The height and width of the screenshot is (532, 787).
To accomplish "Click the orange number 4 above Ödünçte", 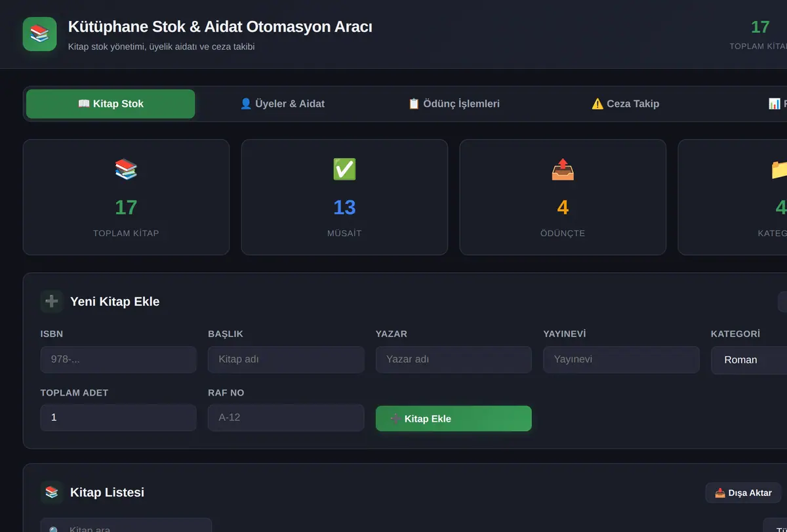I will click(x=563, y=207).
